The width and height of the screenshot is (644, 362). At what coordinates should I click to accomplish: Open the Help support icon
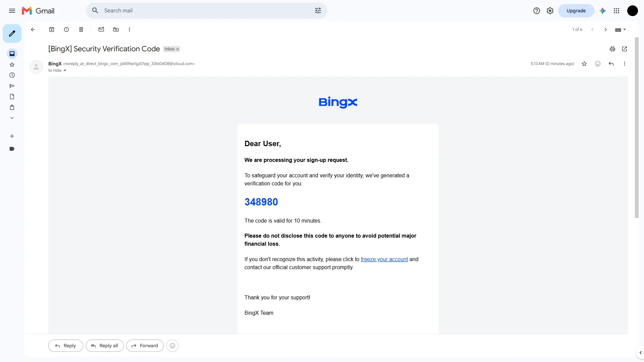pos(537,11)
